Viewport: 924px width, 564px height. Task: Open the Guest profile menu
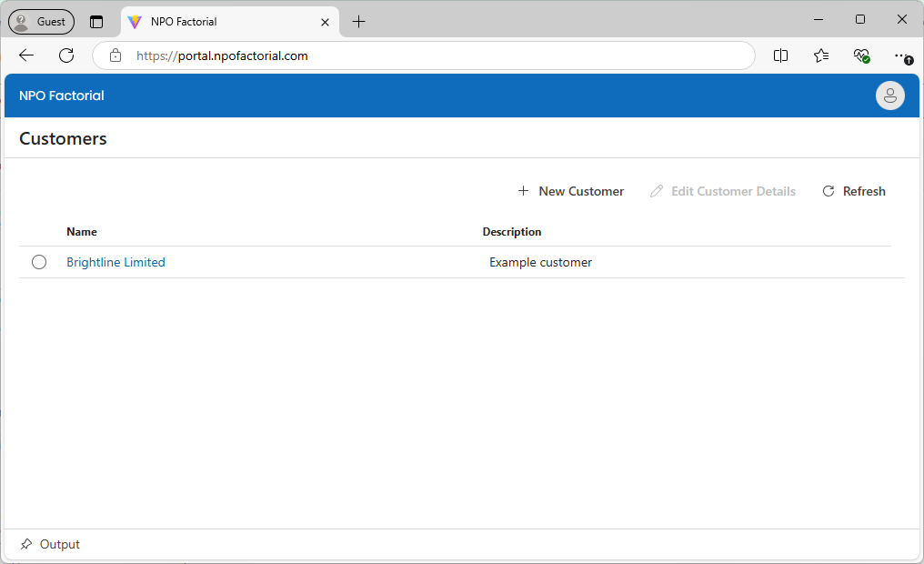(42, 22)
